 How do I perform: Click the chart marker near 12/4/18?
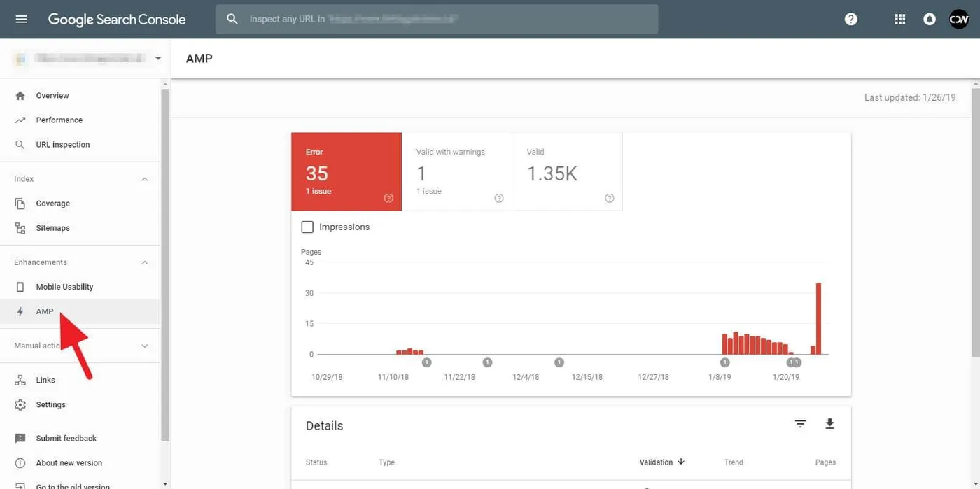click(x=559, y=362)
